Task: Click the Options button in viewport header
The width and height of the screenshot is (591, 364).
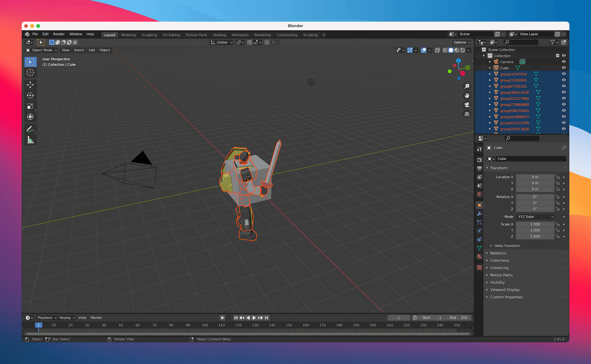Action: click(462, 42)
